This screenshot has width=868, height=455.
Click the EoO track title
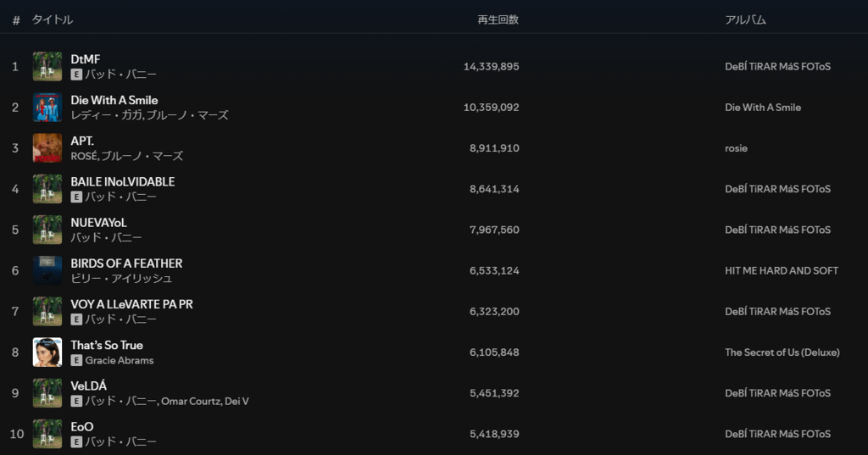click(82, 427)
